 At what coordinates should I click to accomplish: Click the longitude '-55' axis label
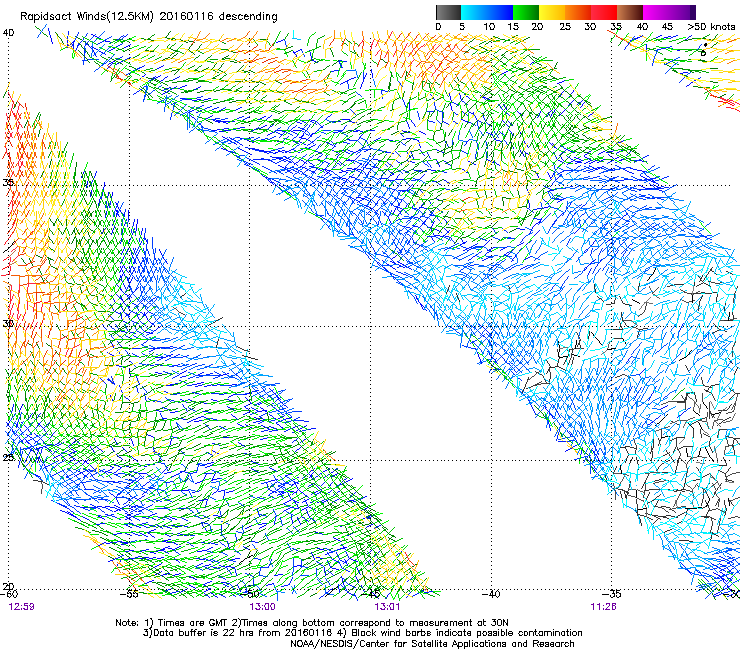click(129, 594)
